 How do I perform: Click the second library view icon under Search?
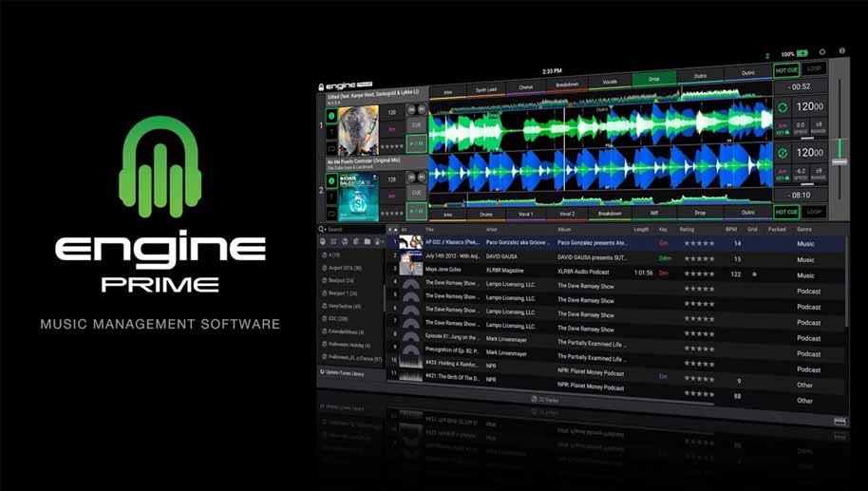click(x=333, y=241)
